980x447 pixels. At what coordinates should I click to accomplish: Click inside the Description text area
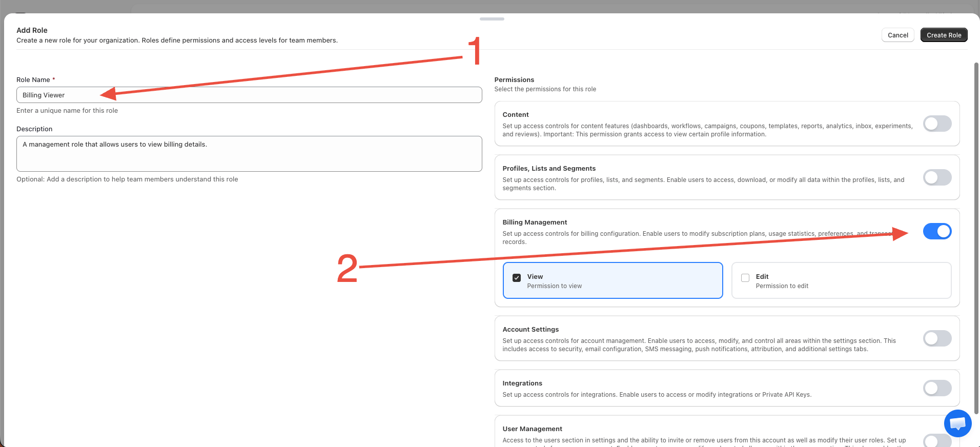point(249,154)
